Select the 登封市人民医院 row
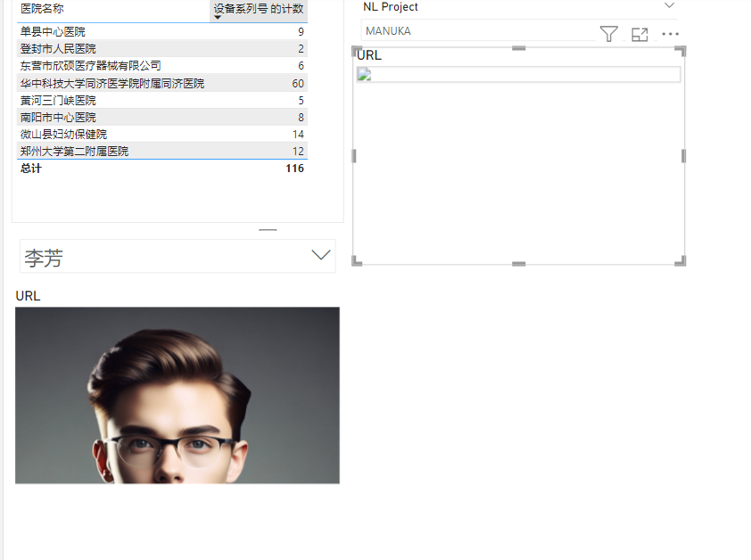Image resolution: width=751 pixels, height=560 pixels. 162,49
